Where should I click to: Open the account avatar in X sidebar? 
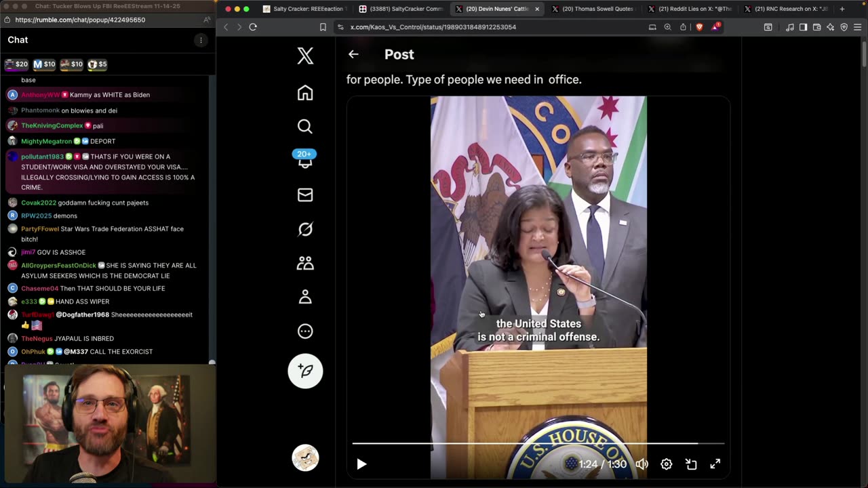(305, 457)
